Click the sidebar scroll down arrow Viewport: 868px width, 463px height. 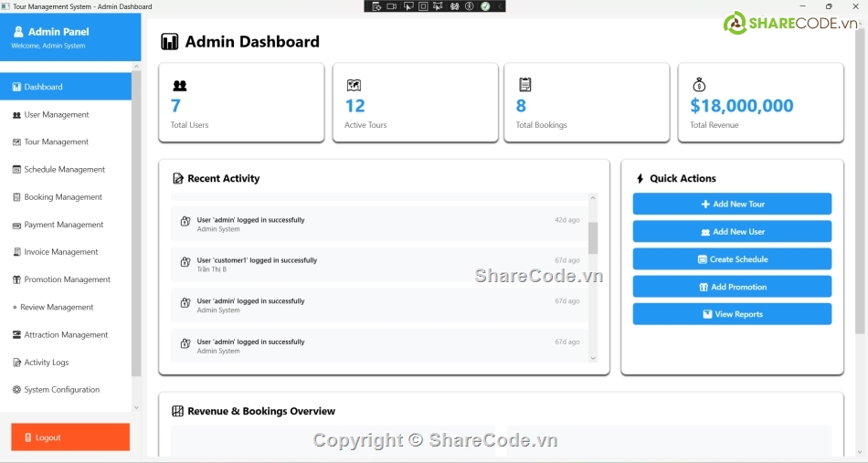tap(136, 407)
